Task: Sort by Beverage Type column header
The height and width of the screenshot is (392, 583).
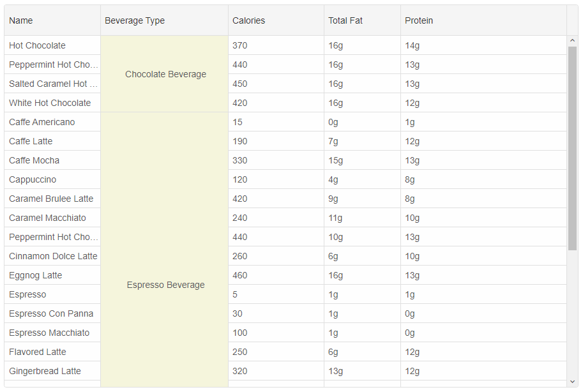Action: (x=164, y=20)
